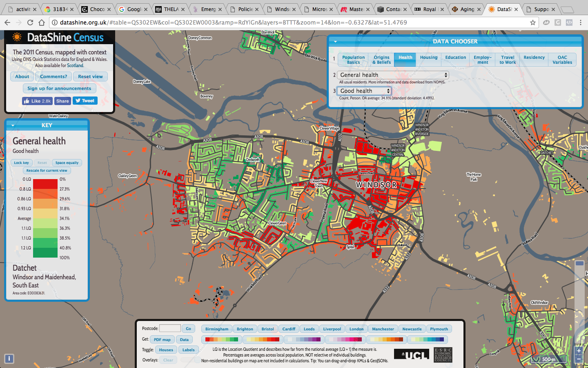Image resolution: width=588 pixels, height=368 pixels.
Task: Collapse the KEY panel
Action: pyautogui.click(x=13, y=126)
